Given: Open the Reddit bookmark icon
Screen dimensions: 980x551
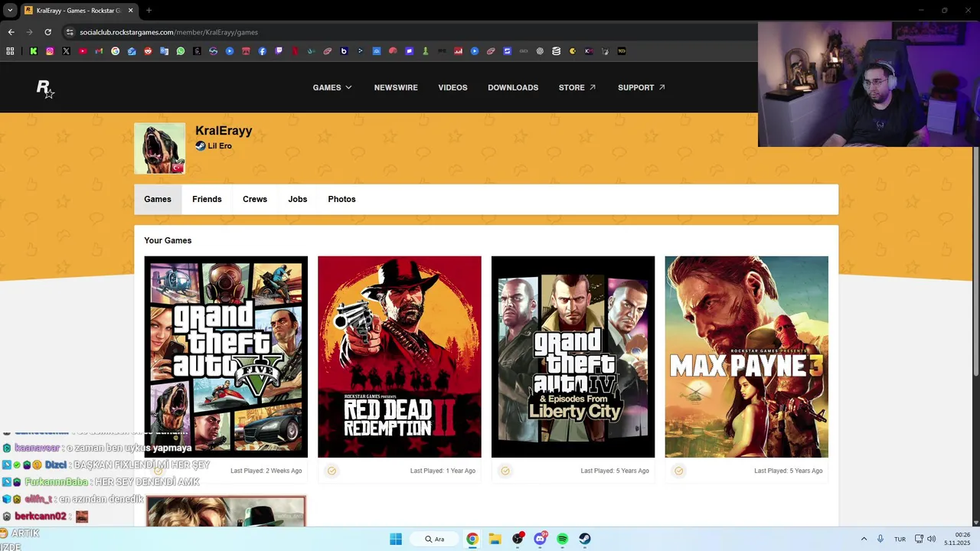Looking at the screenshot, I should click(x=148, y=51).
